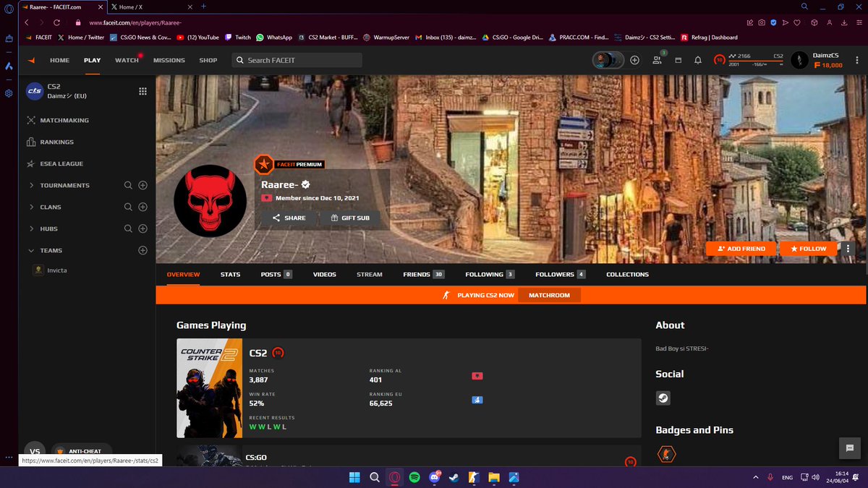868x488 pixels.
Task: Click the Albania flag on the Ranking AL row
Action: 477,377
